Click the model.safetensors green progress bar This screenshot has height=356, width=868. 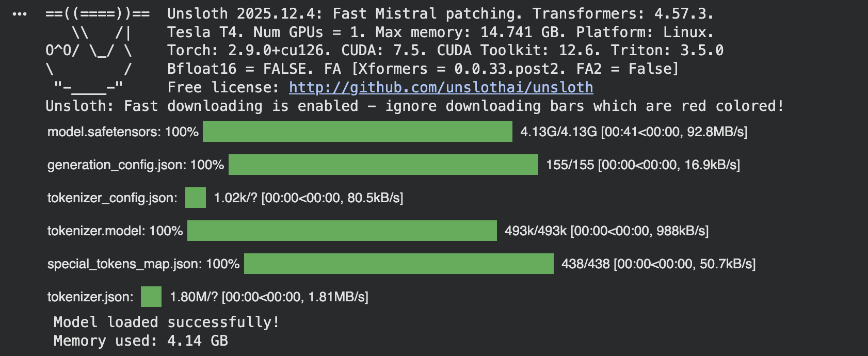coord(357,132)
